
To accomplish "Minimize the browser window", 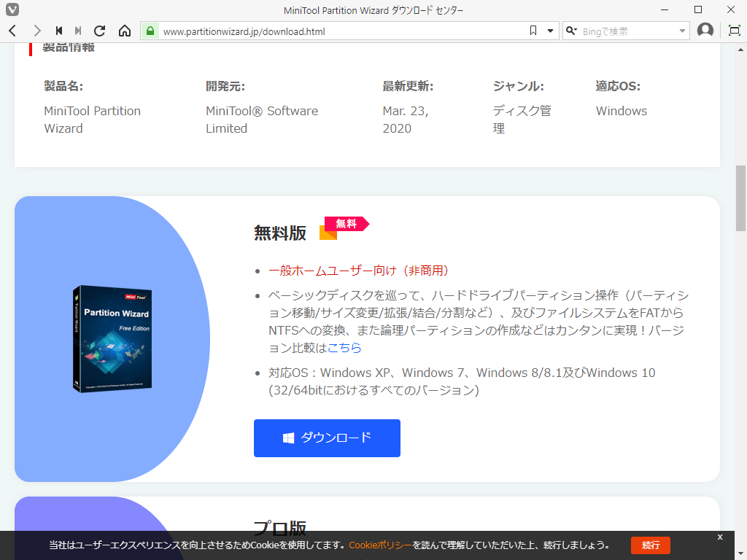I will point(665,9).
